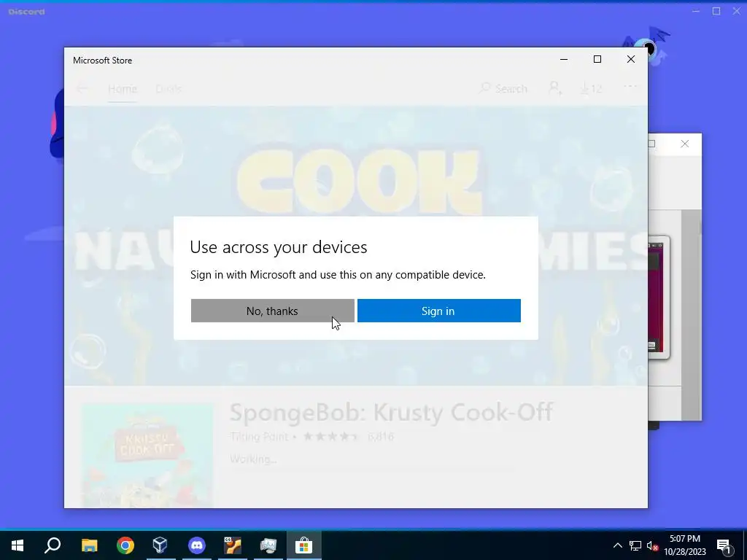
Task: Maximize the Microsoft Store window
Action: pos(597,60)
